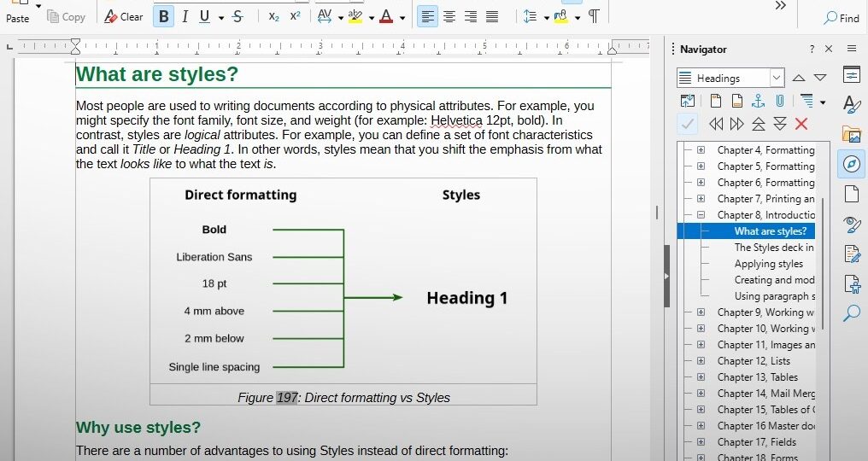This screenshot has height=461, width=868.
Task: Click the red X delete icon in Navigator
Action: [801, 124]
